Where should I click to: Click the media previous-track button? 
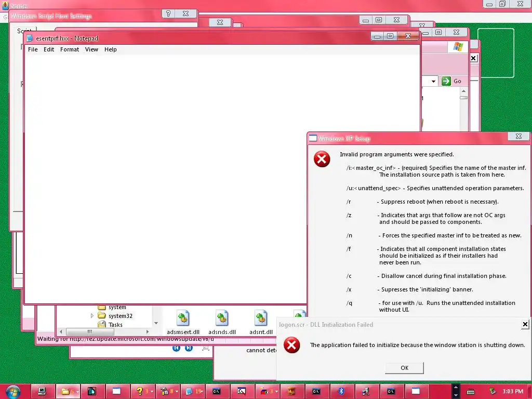(x=176, y=348)
